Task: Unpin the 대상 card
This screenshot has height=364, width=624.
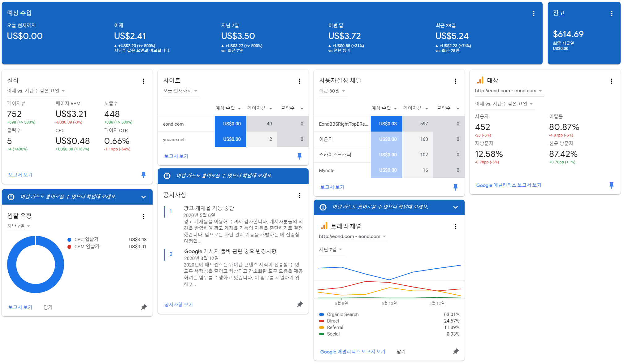Action: [x=611, y=185]
